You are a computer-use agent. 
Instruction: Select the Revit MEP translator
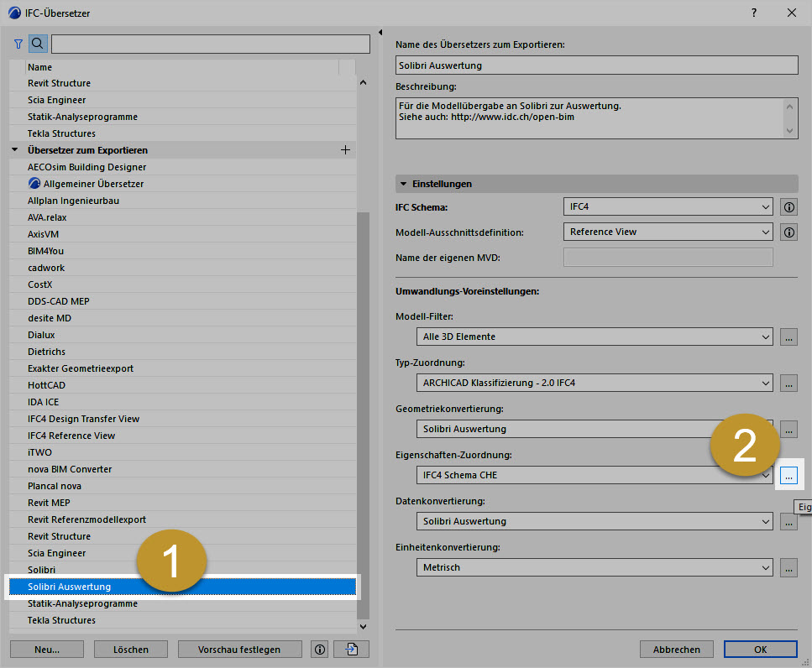point(182,503)
